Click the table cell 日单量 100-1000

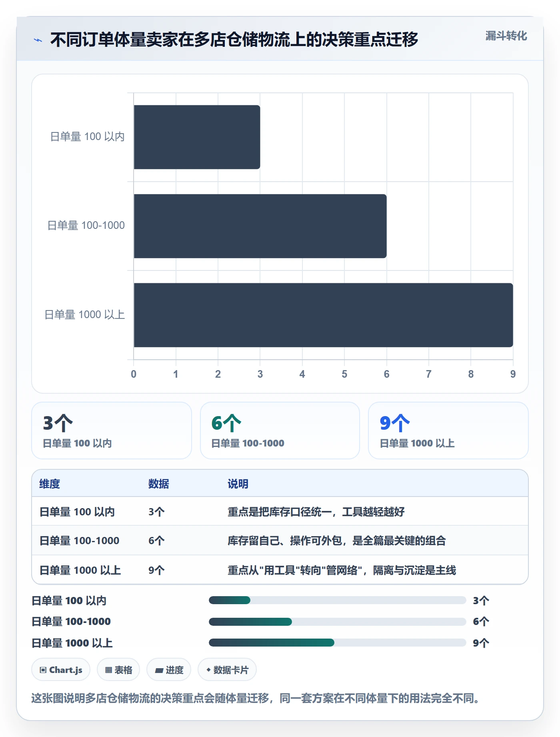tap(79, 541)
